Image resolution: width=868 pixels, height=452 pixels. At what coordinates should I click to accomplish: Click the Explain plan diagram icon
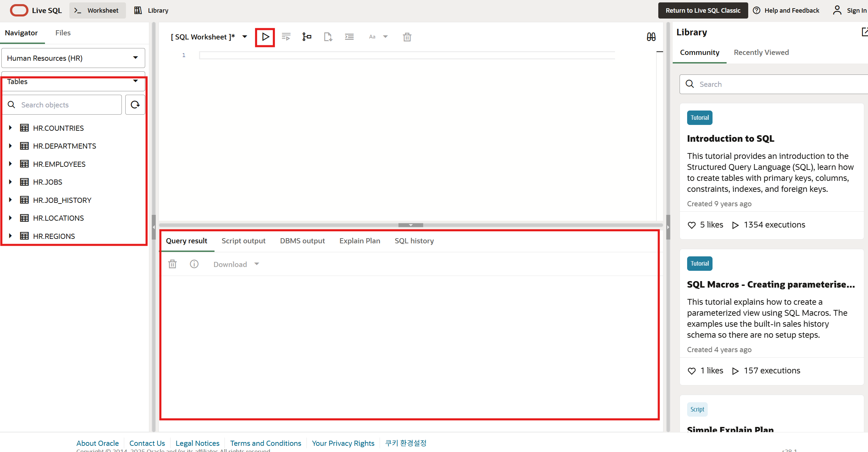point(307,37)
